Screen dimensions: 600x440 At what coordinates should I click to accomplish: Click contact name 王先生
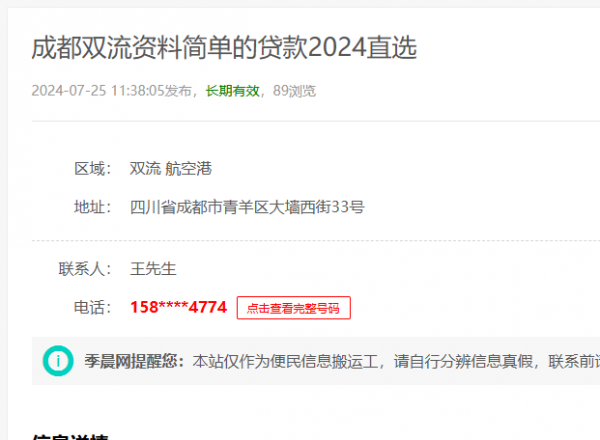coord(153,269)
